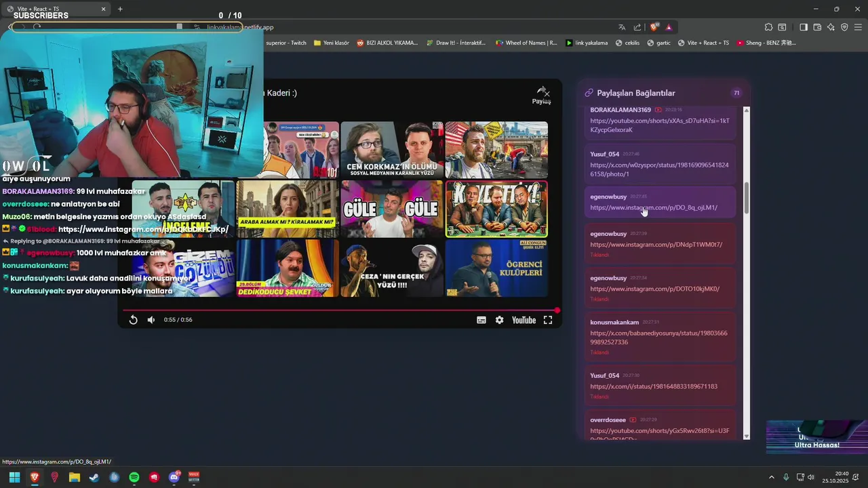This screenshot has width=868, height=488.
Task: Open Draw It! bookmark
Action: 456,43
